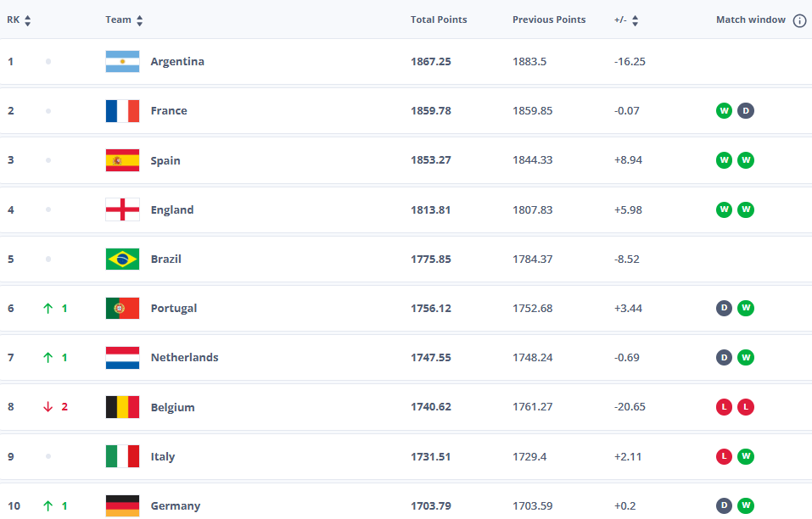Image resolution: width=812 pixels, height=519 pixels.
Task: Click the Total Points column header
Action: (x=439, y=20)
